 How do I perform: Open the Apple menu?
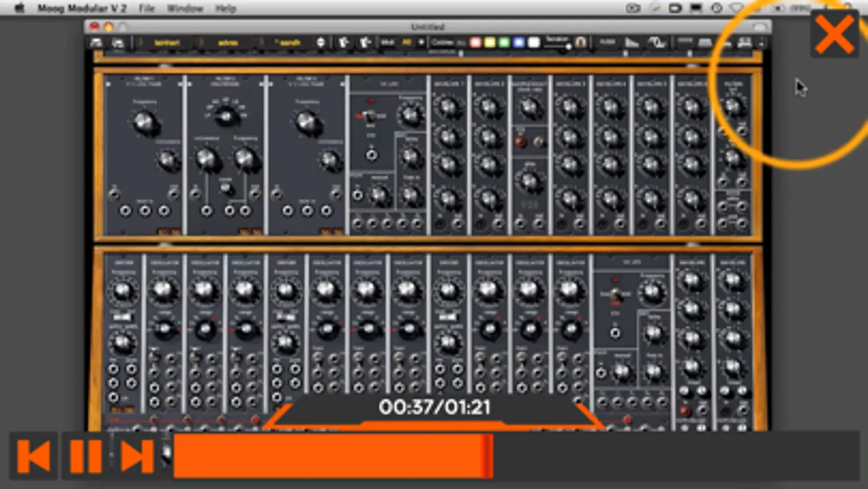20,8
